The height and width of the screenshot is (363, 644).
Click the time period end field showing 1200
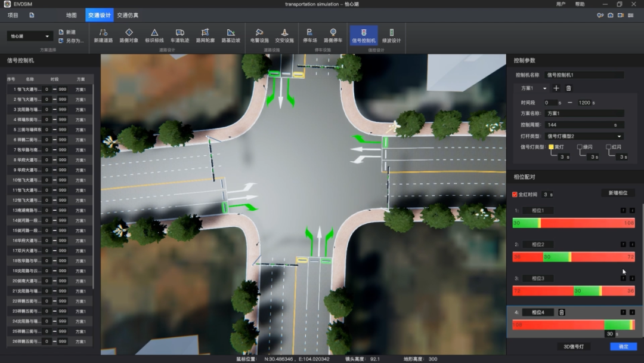pos(584,103)
